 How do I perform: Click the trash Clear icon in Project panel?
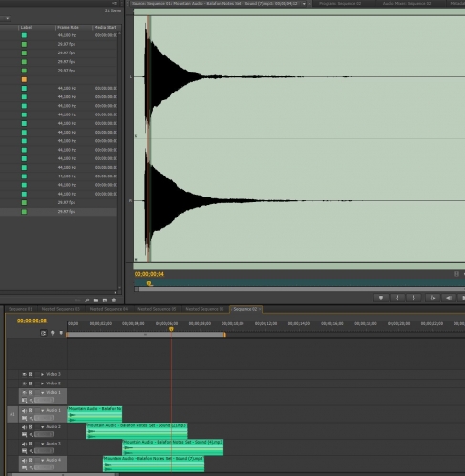tap(114, 300)
